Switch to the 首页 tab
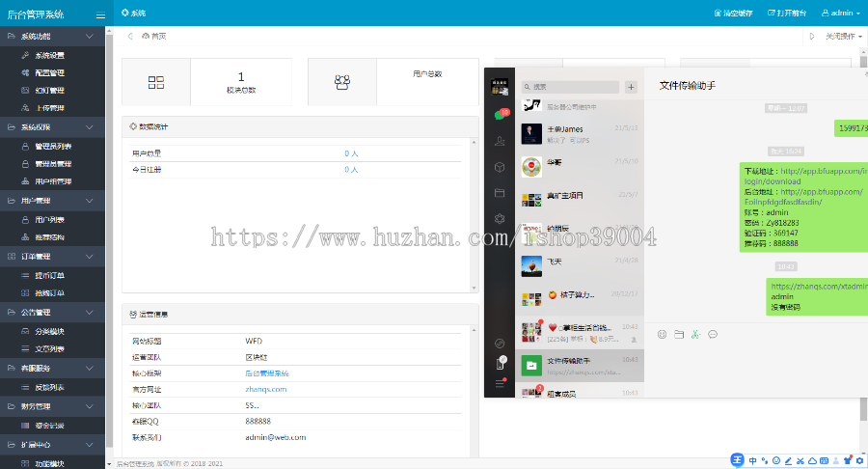Image resolution: width=868 pixels, height=469 pixels. pos(154,36)
